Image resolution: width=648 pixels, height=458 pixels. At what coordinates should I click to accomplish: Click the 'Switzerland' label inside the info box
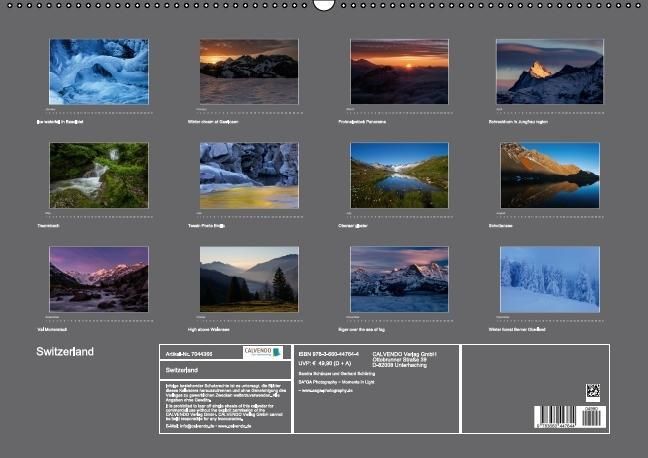coord(182,370)
